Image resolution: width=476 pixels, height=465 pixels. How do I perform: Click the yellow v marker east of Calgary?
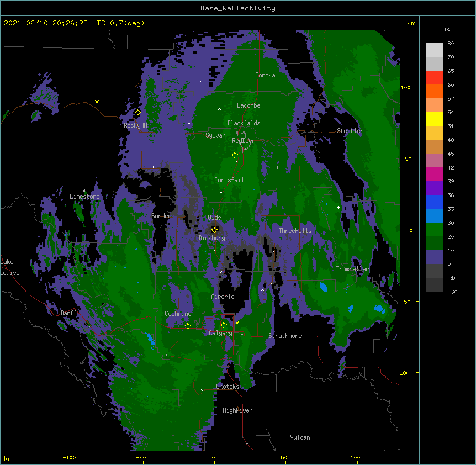point(237,323)
